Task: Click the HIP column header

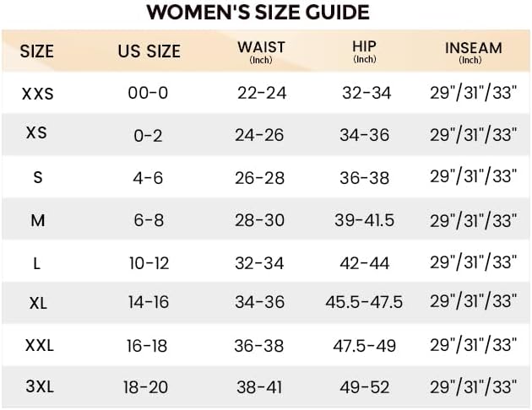Action: (x=365, y=51)
